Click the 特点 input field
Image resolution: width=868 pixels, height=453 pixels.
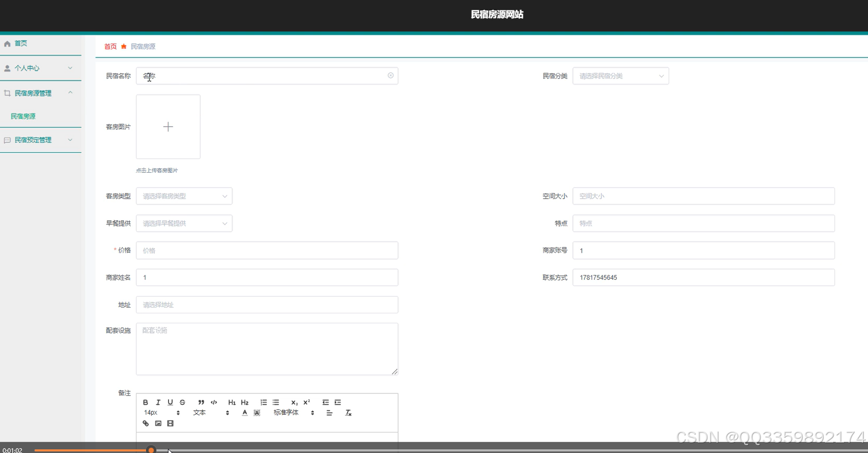[x=704, y=223]
